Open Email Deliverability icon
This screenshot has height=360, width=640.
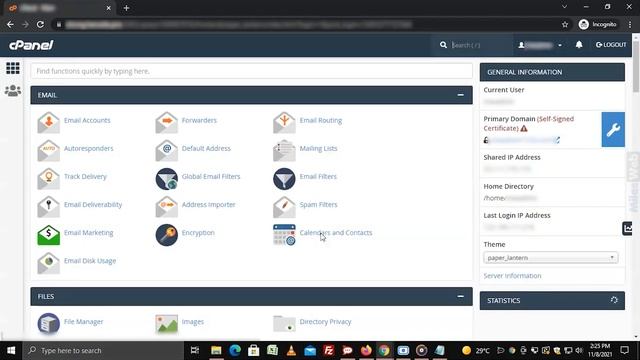click(49, 207)
